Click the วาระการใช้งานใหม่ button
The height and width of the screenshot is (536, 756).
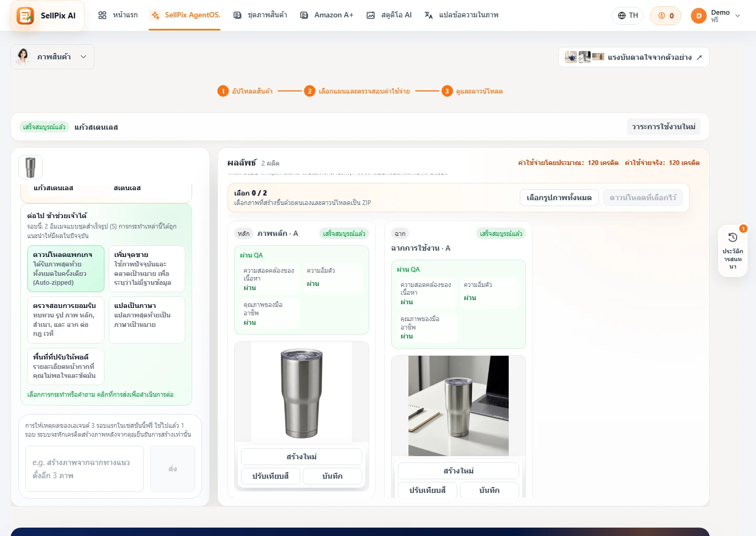pos(664,127)
